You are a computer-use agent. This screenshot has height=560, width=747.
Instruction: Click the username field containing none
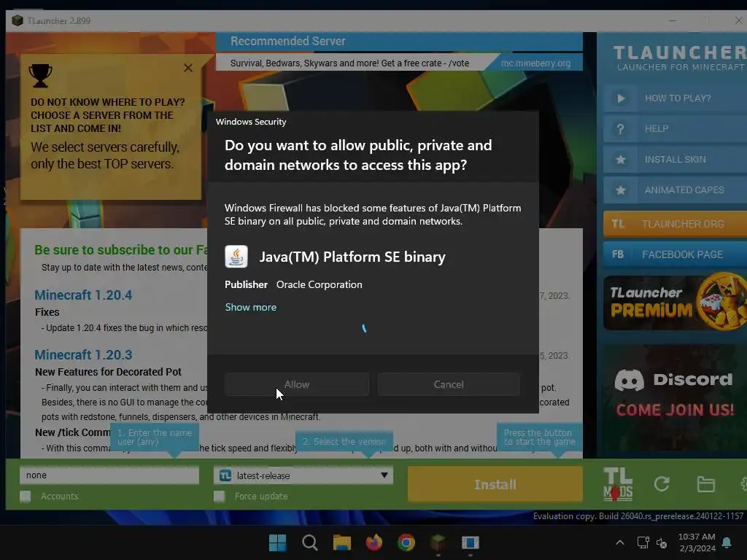pyautogui.click(x=109, y=475)
